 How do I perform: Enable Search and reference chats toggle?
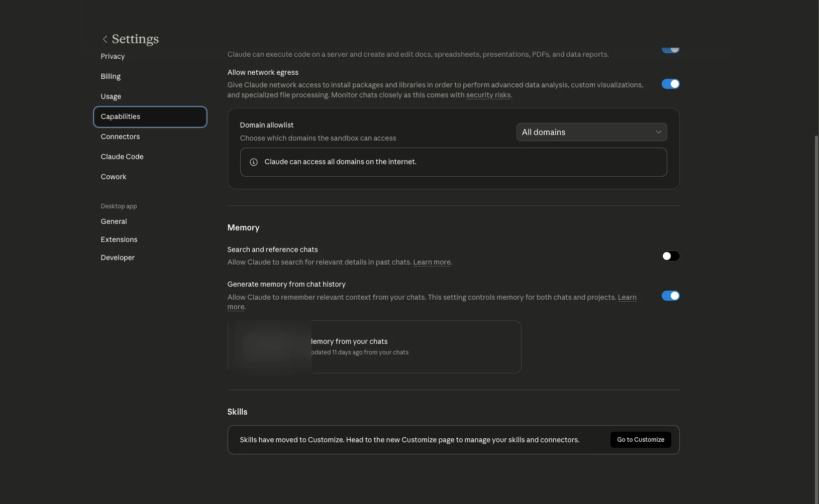pos(670,256)
